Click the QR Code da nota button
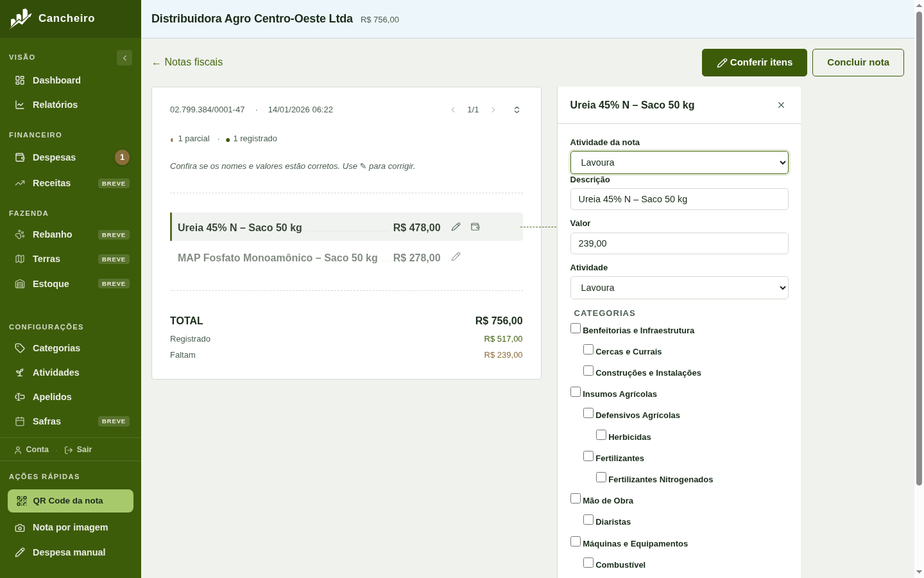 click(x=71, y=501)
